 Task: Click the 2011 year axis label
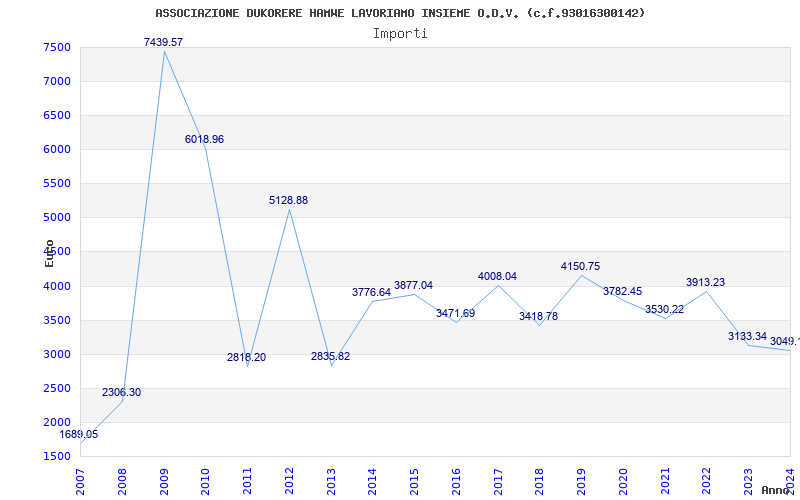[x=247, y=482]
